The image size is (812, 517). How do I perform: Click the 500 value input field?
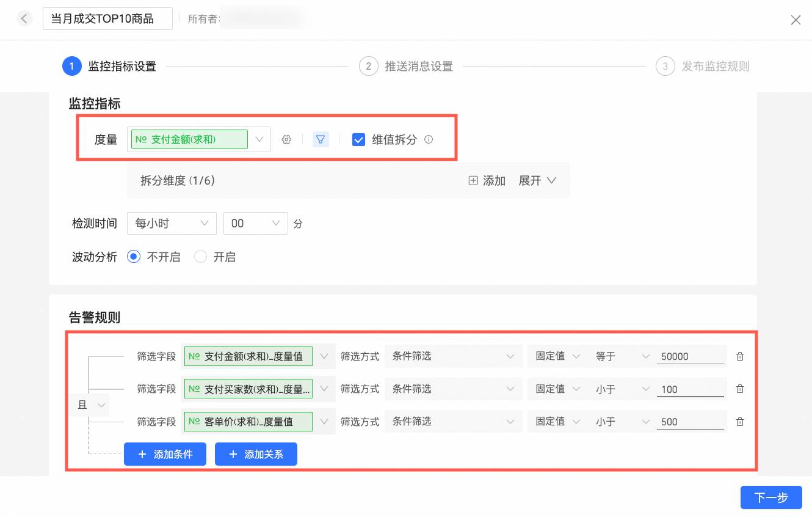691,422
